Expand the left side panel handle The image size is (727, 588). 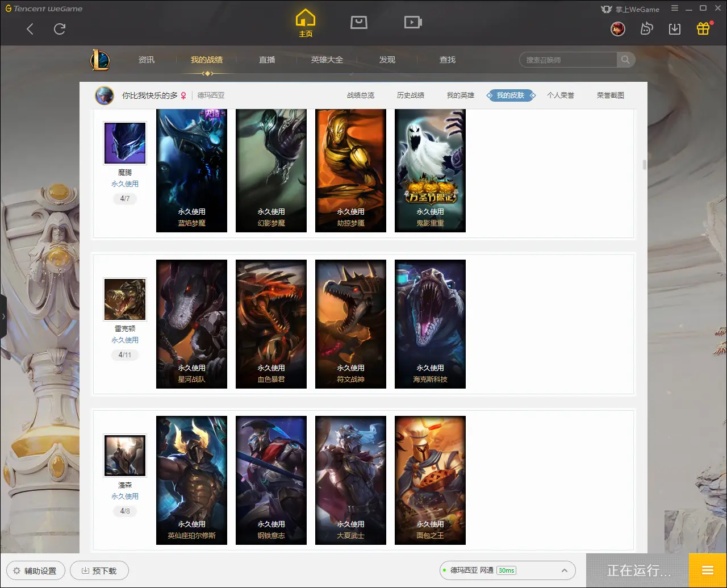click(3, 316)
